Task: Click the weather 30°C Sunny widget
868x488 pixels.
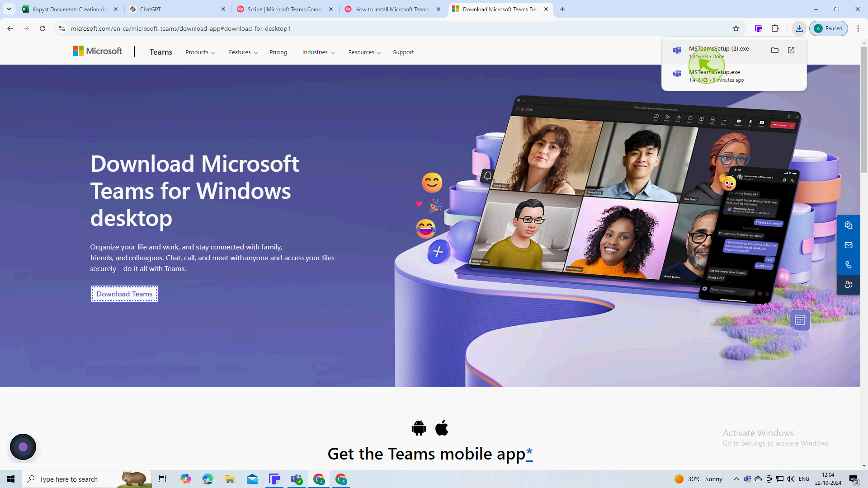Action: click(x=698, y=479)
